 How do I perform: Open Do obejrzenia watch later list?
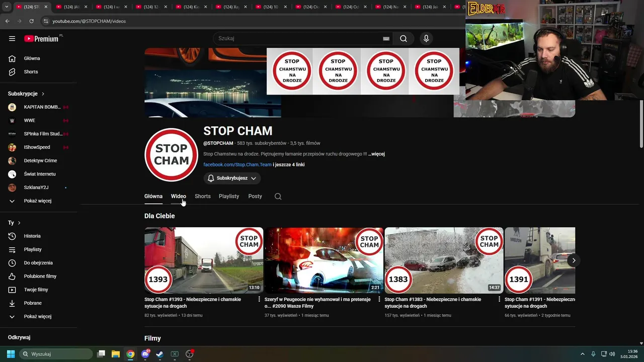click(x=39, y=263)
